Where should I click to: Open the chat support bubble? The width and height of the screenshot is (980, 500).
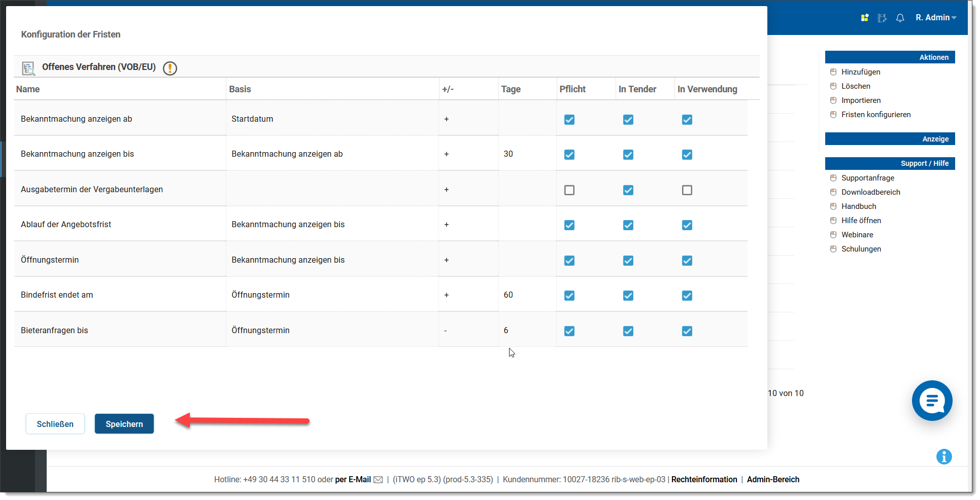pos(932,401)
